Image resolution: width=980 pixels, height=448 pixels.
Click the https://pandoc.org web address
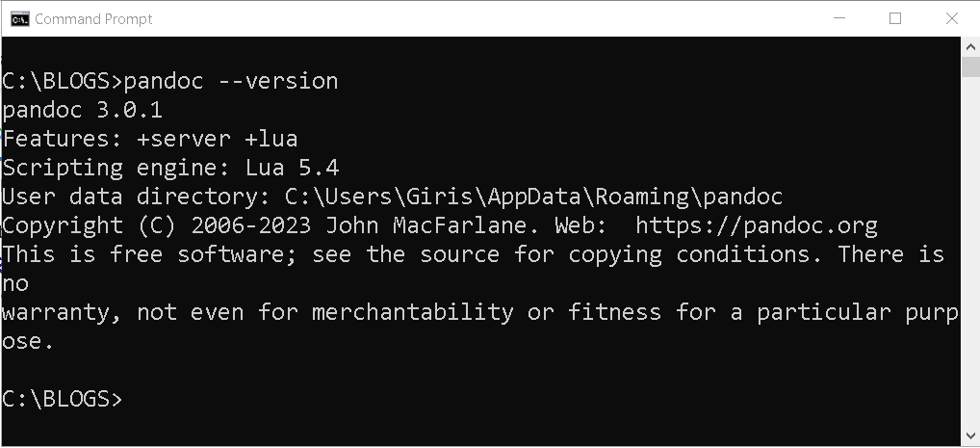(757, 225)
